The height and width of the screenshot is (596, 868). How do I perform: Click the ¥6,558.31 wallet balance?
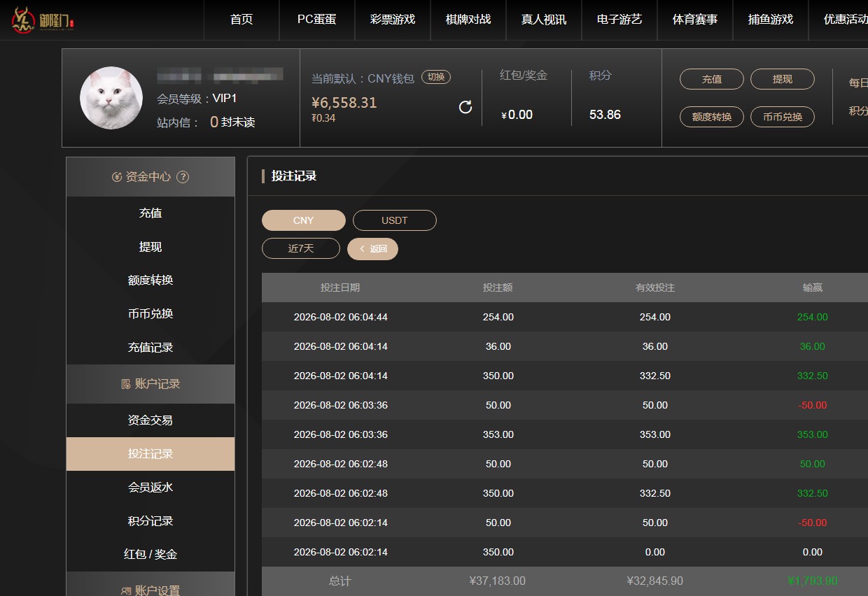[x=344, y=103]
